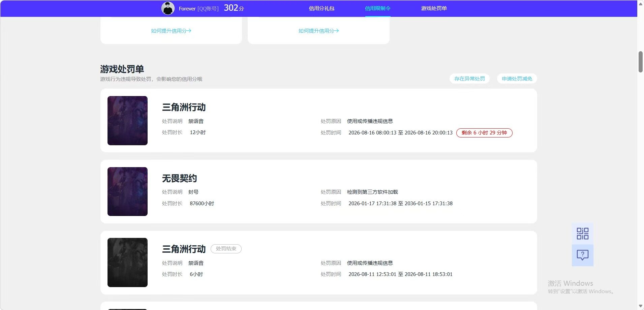The width and height of the screenshot is (644, 310).
Task: Click the 87600小时 duration value
Action: 202,204
